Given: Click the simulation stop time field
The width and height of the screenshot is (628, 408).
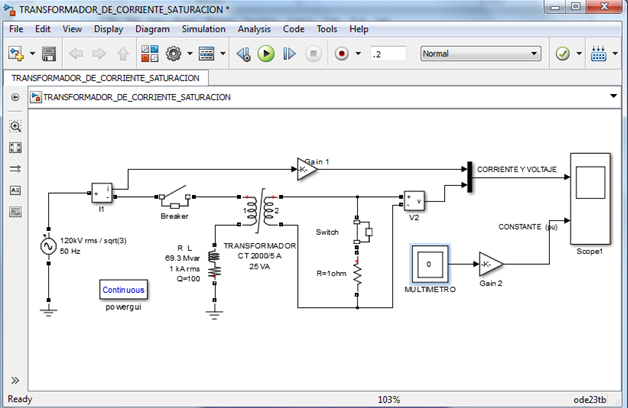Looking at the screenshot, I should pos(387,53).
